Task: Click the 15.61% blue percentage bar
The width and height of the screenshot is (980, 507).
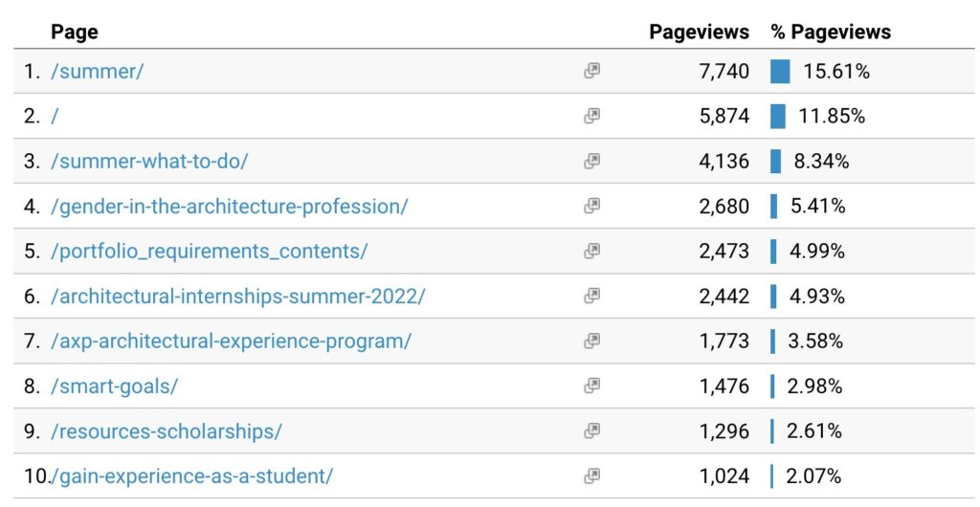Action: pos(780,71)
